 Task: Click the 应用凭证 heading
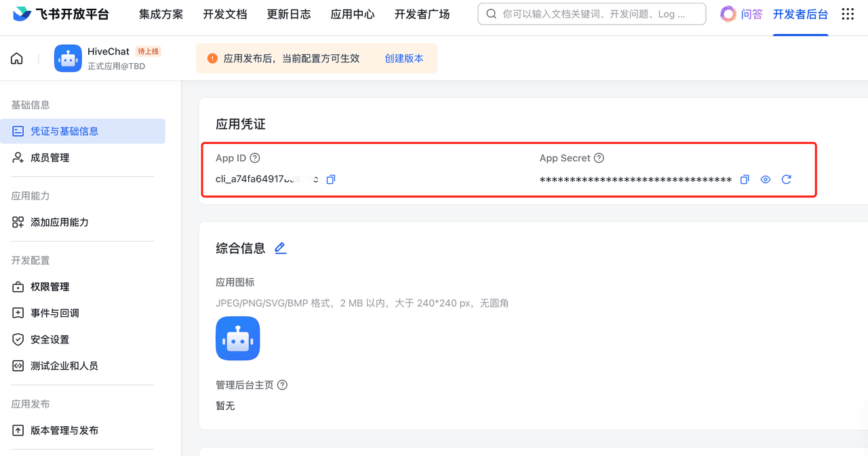click(x=241, y=124)
